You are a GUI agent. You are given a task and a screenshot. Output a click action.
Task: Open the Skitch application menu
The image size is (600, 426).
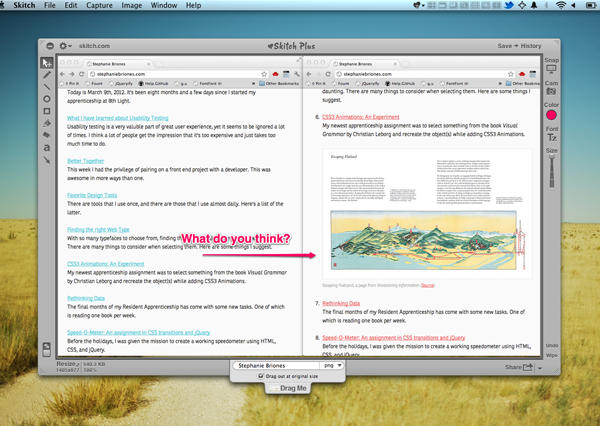coord(24,5)
